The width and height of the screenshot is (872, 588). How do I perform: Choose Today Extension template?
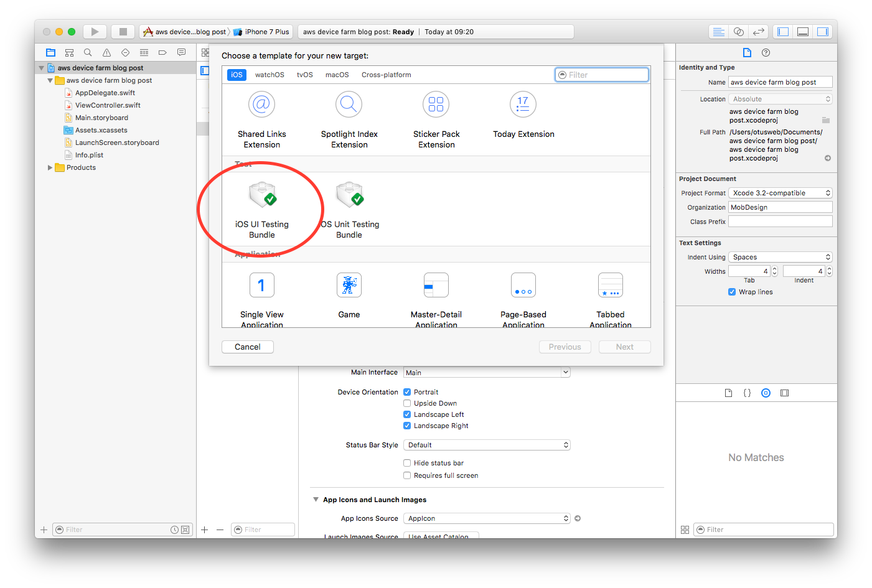tap(523, 116)
